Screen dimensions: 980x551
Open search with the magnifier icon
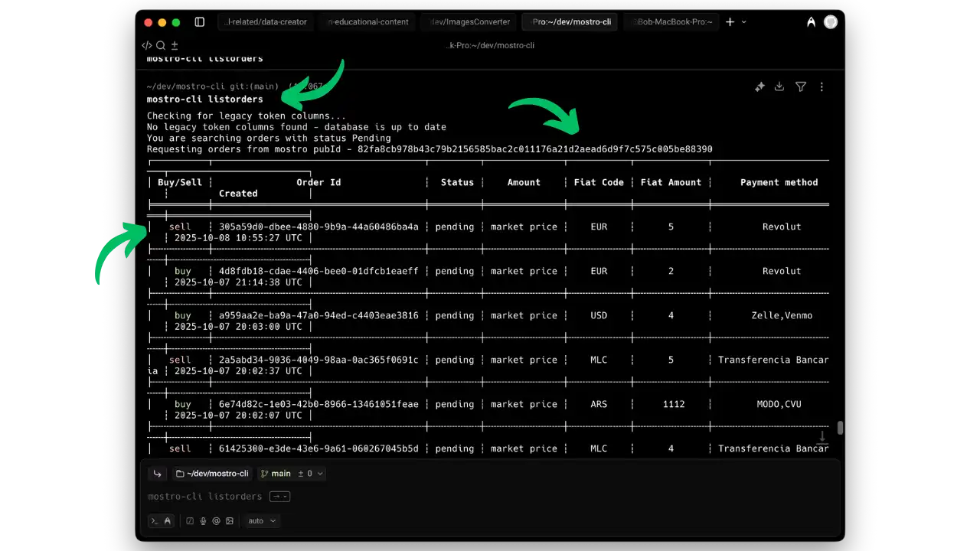pyautogui.click(x=161, y=45)
